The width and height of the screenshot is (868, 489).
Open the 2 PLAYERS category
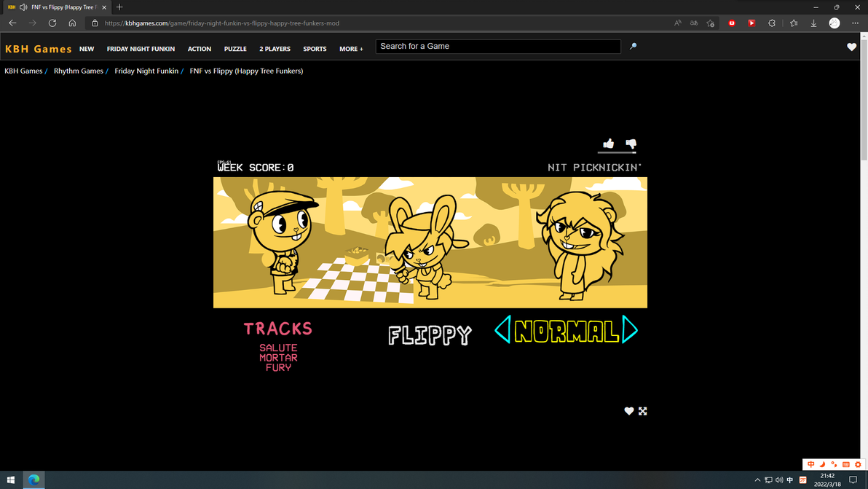pyautogui.click(x=275, y=49)
